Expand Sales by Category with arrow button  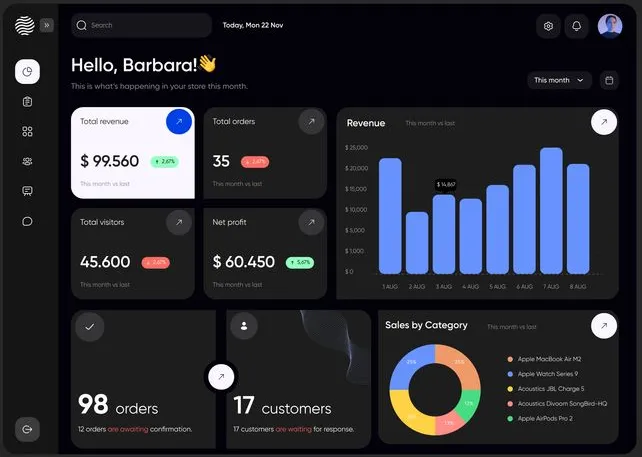604,326
